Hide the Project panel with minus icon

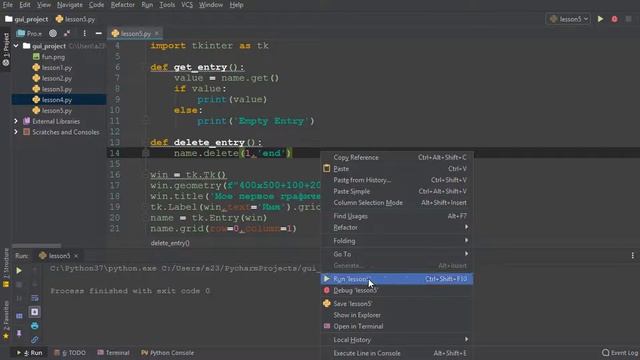(98, 33)
